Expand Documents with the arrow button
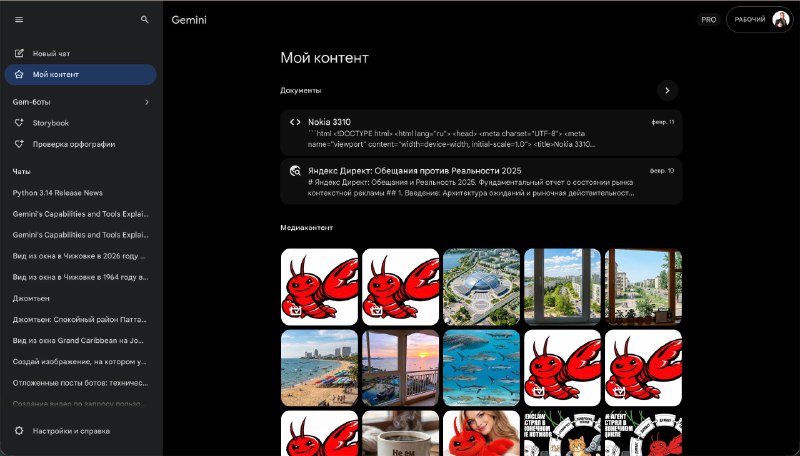Screen dimensions: 800x456 [668, 90]
